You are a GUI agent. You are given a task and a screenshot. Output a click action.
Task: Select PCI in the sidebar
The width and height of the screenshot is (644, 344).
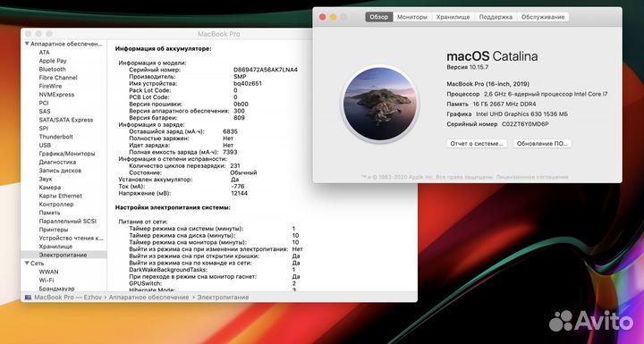click(44, 103)
